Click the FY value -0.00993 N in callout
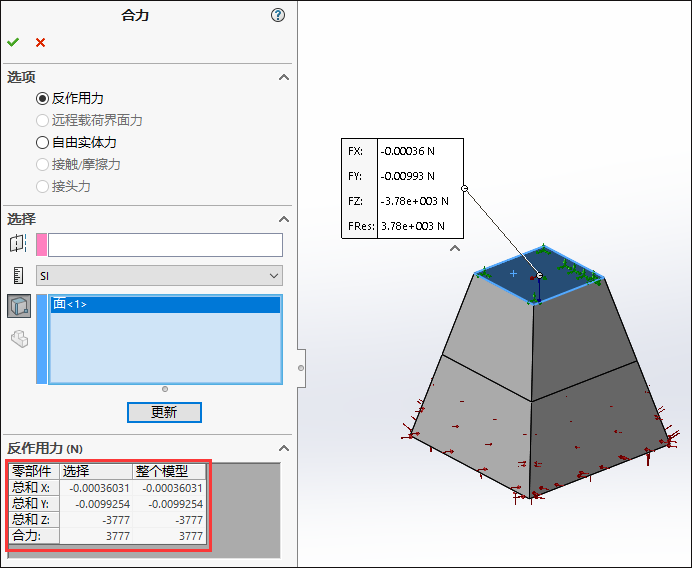The height and width of the screenshot is (568, 692). (408, 176)
